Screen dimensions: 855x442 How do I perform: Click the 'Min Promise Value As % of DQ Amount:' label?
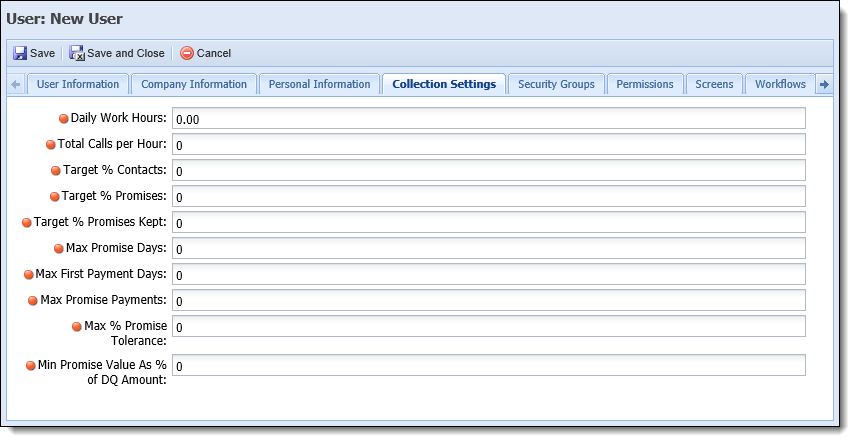point(103,372)
